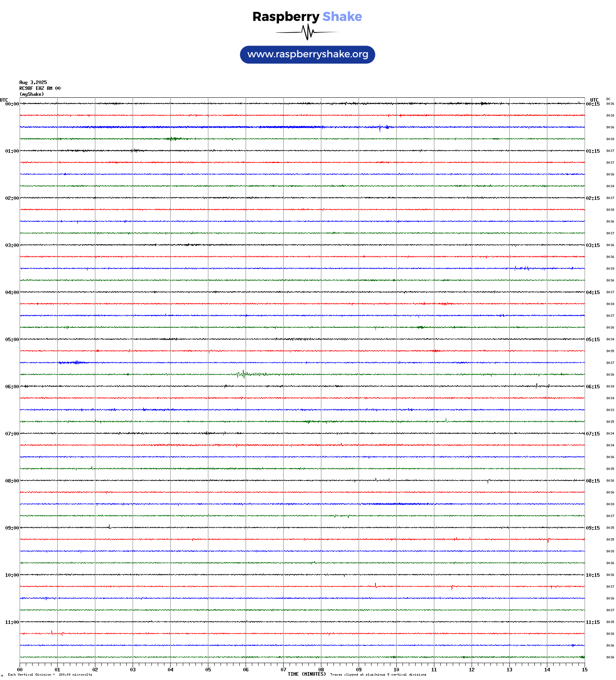
Task: Click the 06:15 end time label
Action: click(593, 387)
